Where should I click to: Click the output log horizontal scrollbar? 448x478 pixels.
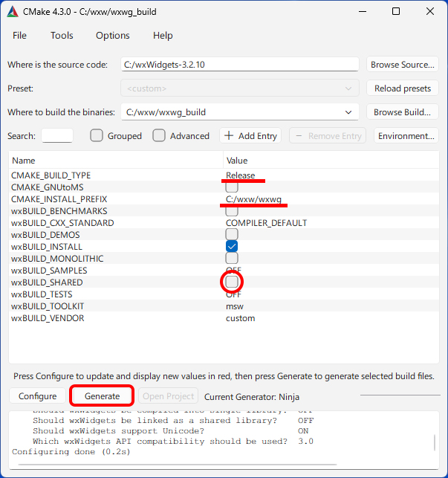coord(178,465)
